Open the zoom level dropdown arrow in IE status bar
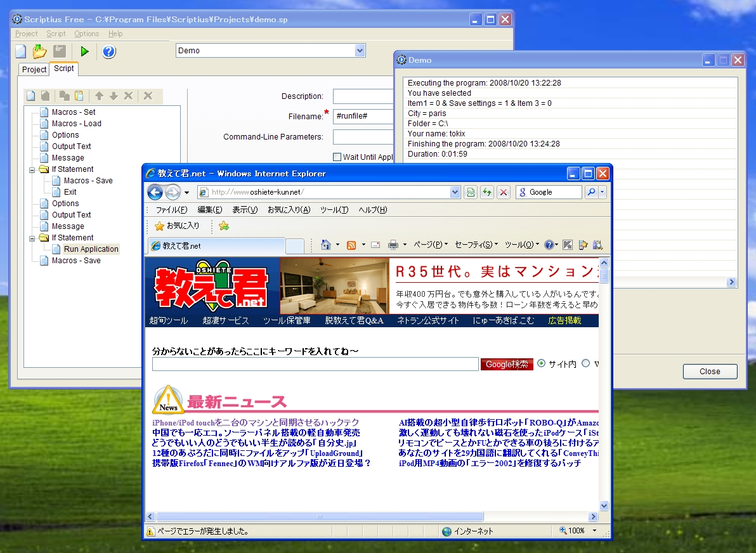The height and width of the screenshot is (553, 756). [x=594, y=531]
